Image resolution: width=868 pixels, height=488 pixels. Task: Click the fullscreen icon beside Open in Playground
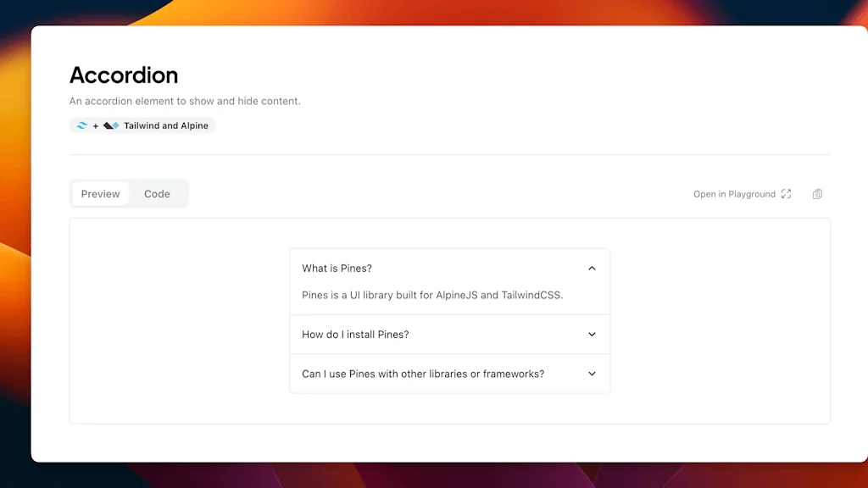(786, 194)
